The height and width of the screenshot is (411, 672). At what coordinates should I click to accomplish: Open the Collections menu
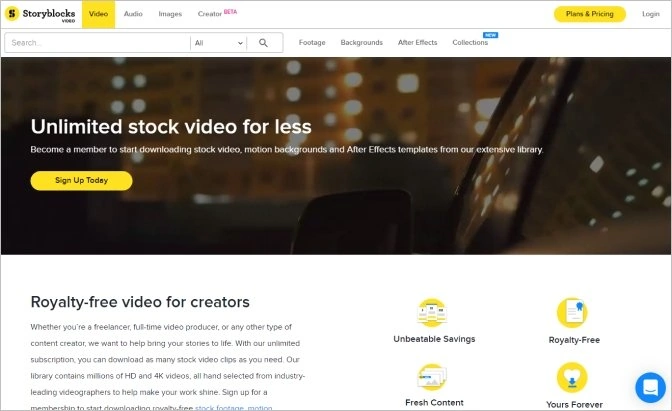(x=470, y=42)
